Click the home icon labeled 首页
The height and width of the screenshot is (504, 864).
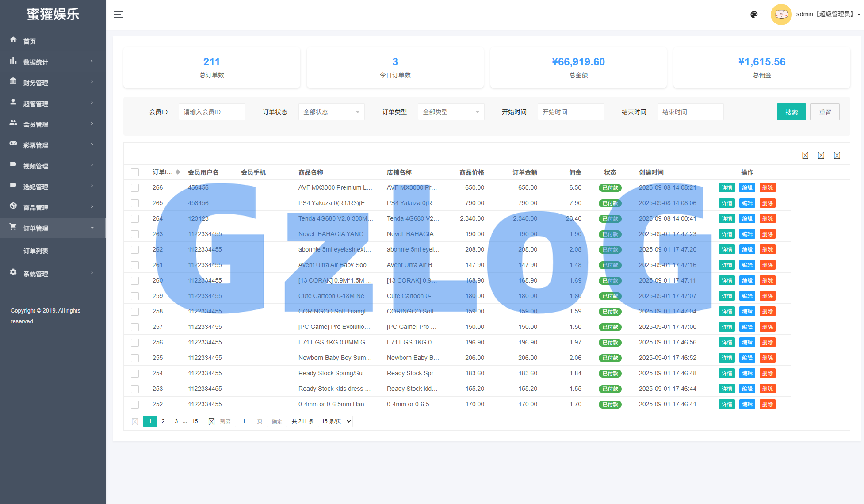[13, 40]
